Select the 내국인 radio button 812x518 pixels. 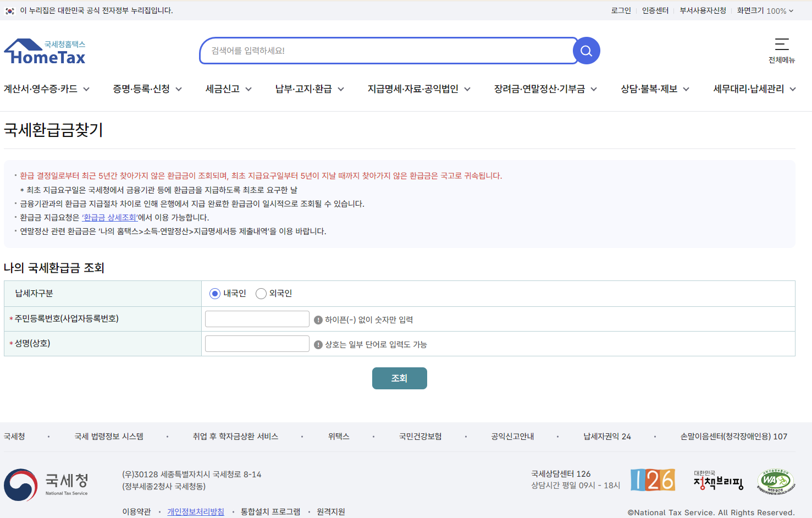[214, 294]
